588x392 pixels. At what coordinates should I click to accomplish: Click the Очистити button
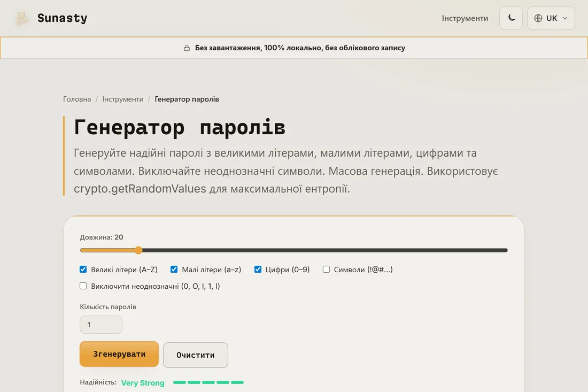click(195, 355)
